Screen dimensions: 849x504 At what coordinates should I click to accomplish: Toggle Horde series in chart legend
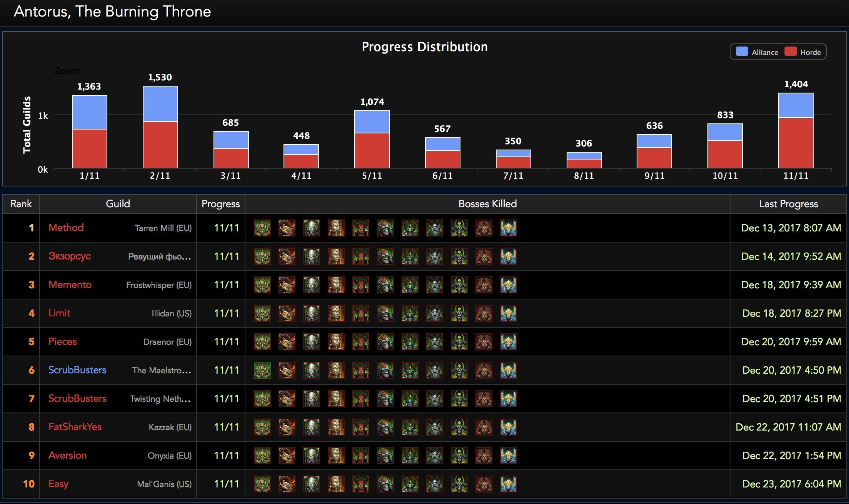click(810, 52)
